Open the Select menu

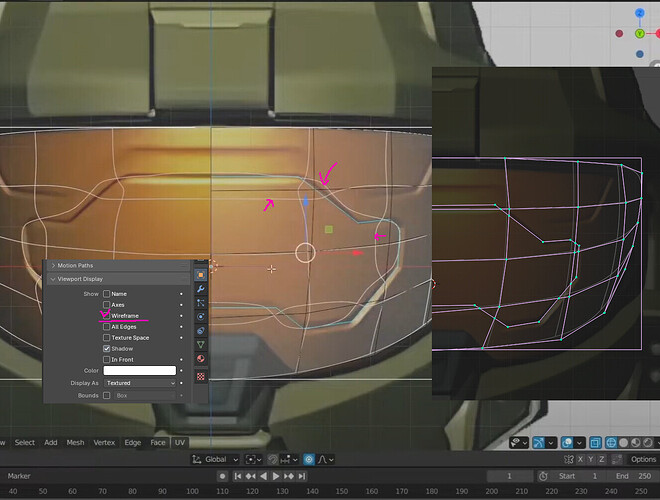[x=25, y=442]
